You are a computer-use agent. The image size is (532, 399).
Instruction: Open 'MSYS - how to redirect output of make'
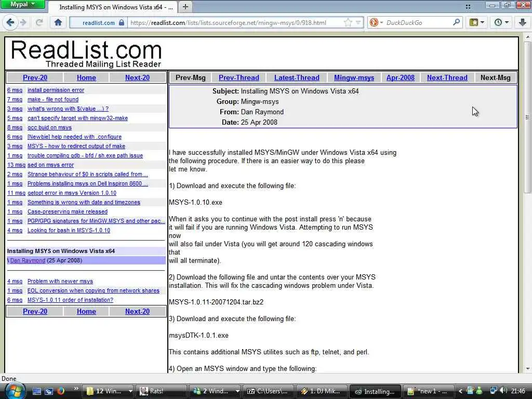click(76, 146)
